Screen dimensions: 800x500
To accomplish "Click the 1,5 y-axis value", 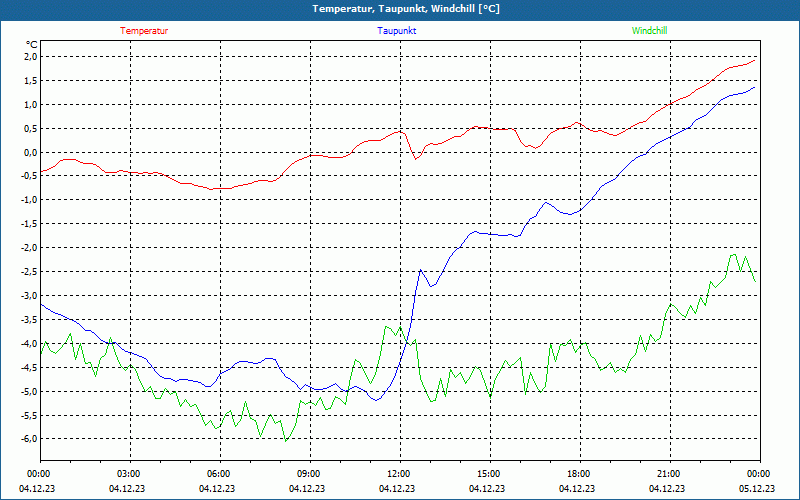I will 31,81.
